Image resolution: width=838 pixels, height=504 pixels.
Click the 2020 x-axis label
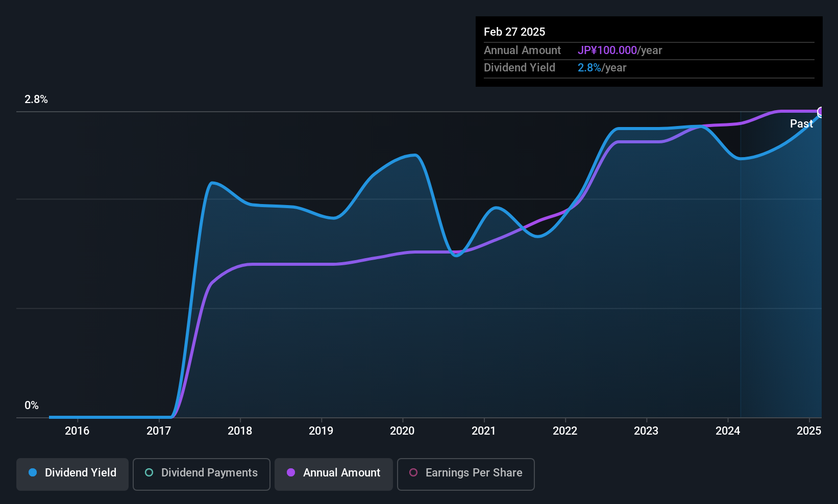402,431
